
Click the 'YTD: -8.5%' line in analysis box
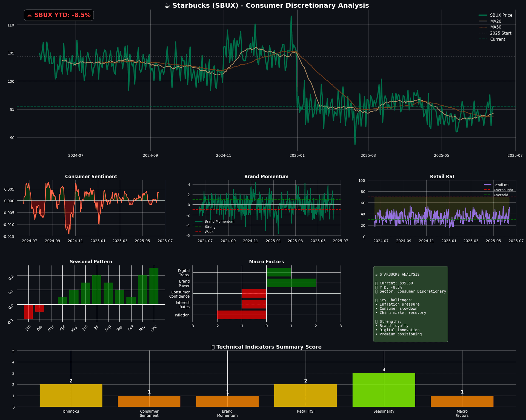point(388,287)
